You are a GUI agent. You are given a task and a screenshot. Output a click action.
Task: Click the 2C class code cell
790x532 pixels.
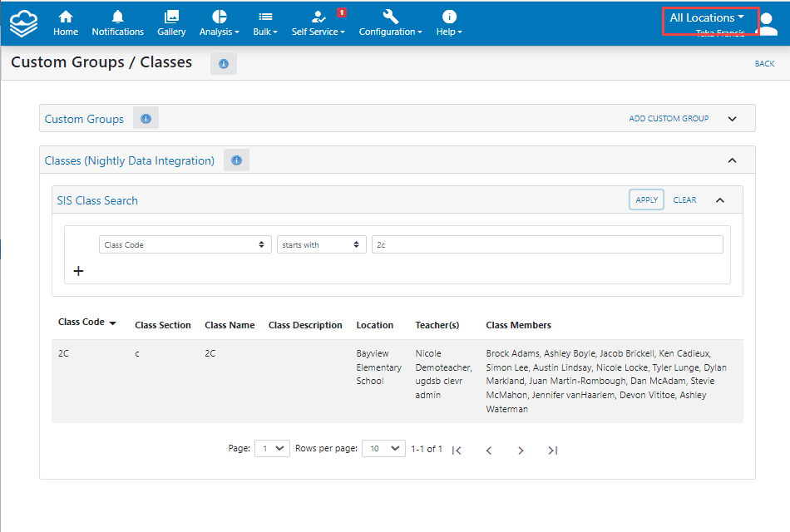[63, 353]
